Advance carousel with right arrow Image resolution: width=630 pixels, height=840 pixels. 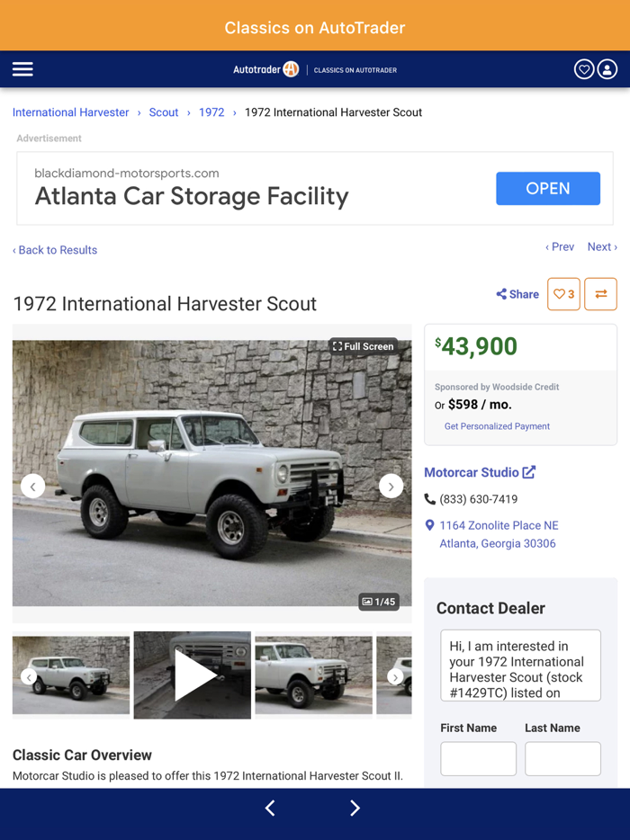[391, 486]
